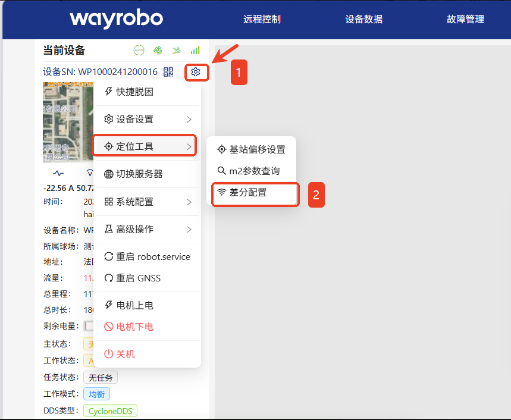Click the red 流量 value

pyautogui.click(x=89, y=278)
